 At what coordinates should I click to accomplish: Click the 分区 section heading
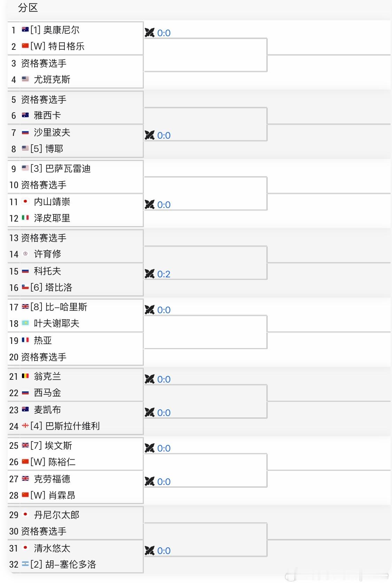[x=28, y=8]
